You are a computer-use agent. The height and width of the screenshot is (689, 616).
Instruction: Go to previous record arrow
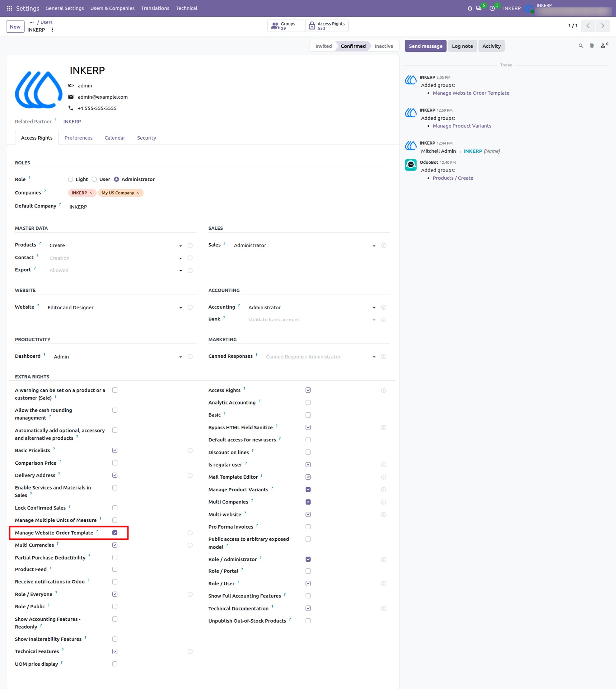pyautogui.click(x=588, y=26)
